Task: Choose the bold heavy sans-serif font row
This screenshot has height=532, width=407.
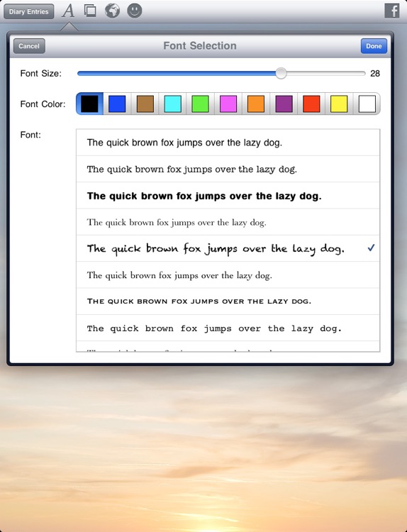Action: tap(228, 196)
